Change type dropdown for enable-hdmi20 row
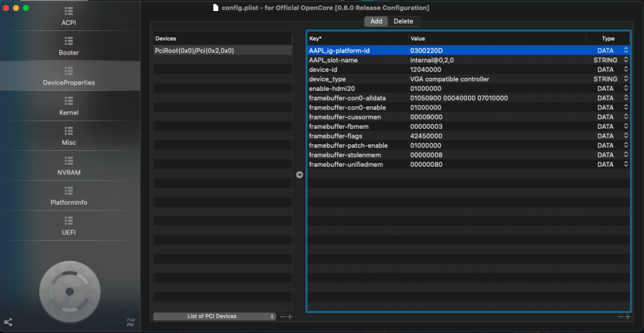Image resolution: width=644 pixels, height=333 pixels. pos(626,88)
